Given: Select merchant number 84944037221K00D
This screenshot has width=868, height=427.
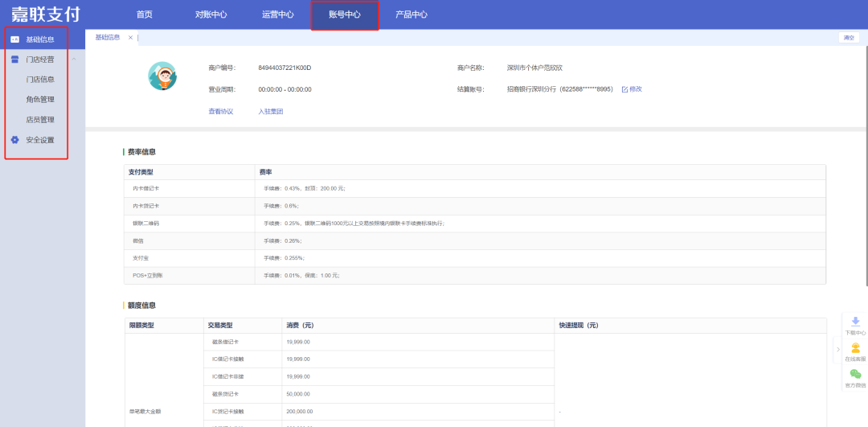Looking at the screenshot, I should tap(285, 68).
